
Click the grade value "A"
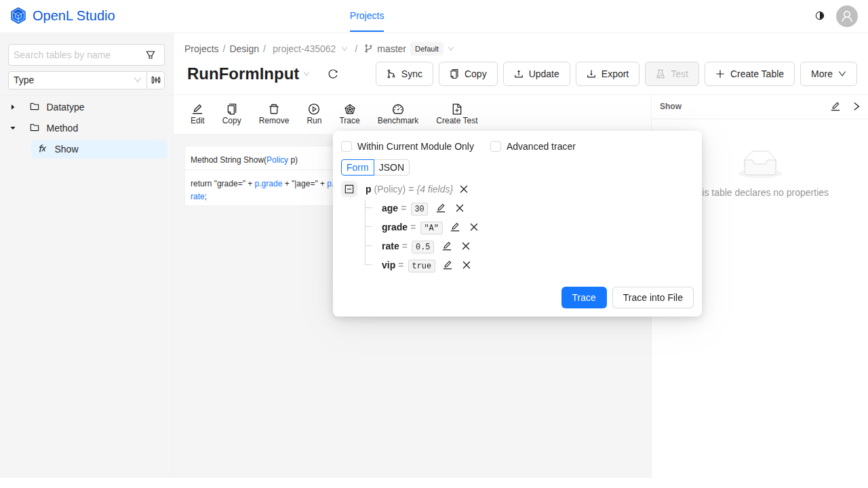(431, 228)
